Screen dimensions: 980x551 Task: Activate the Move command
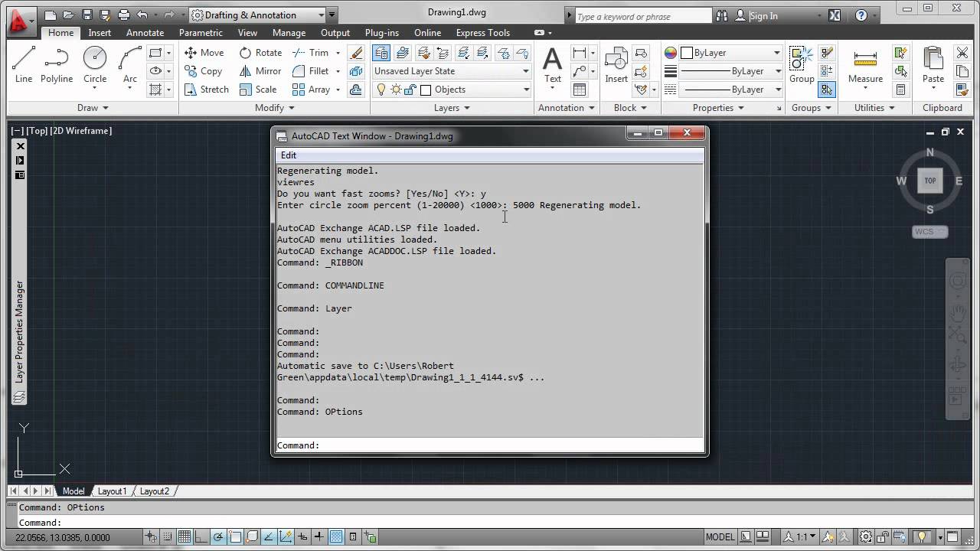[204, 53]
